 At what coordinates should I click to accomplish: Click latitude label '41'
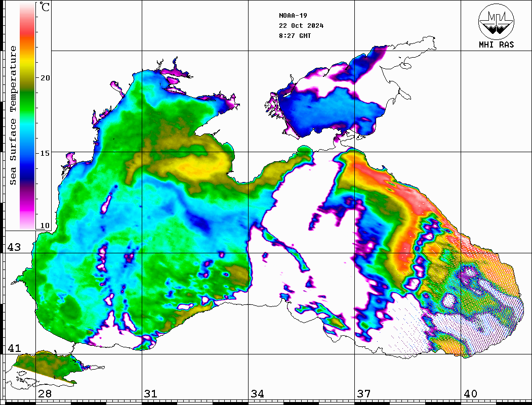click(x=14, y=348)
